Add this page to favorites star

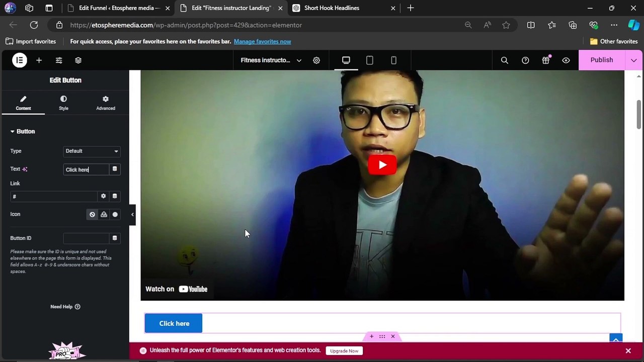tap(506, 25)
